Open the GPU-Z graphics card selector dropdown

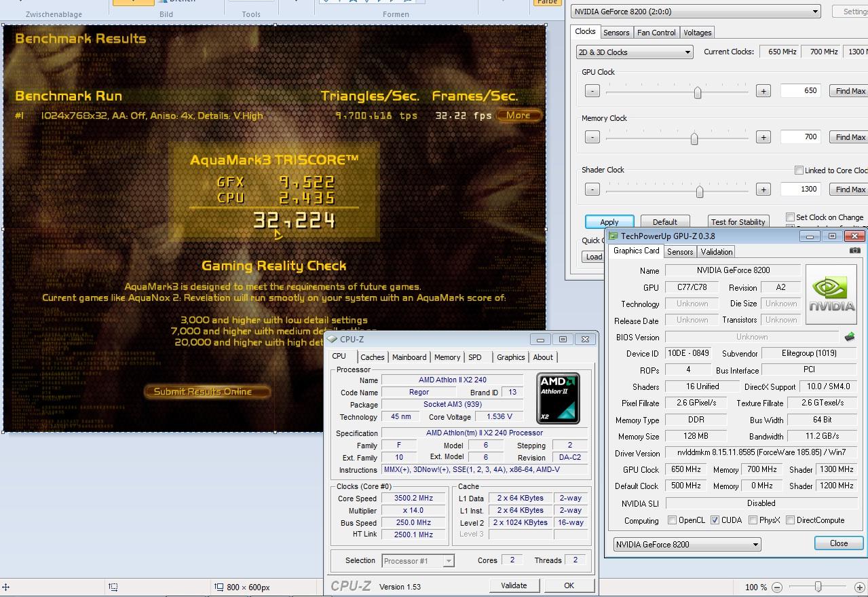click(x=687, y=544)
